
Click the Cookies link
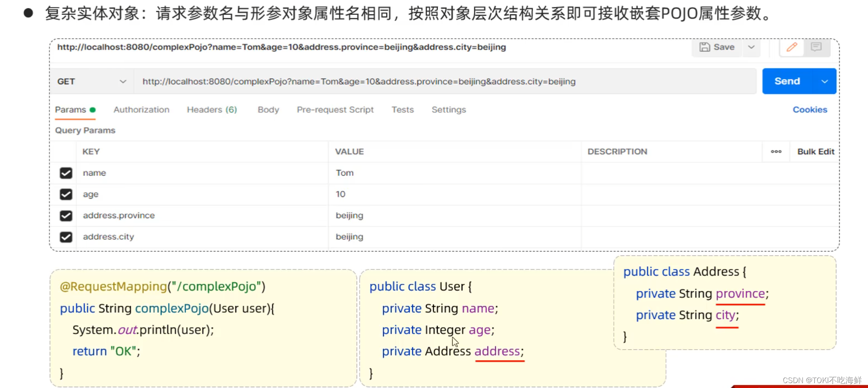[810, 110]
